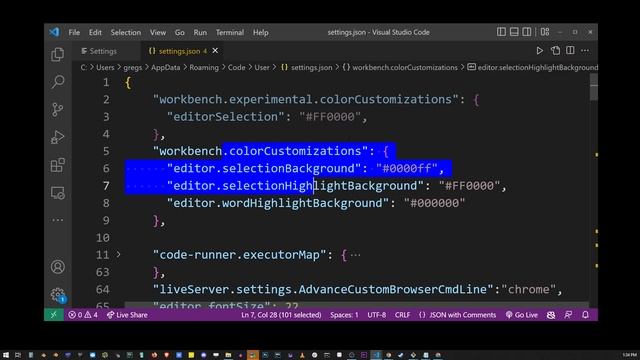Click the Copilot-style icon next to Go Live
This screenshot has height=360, width=640.
click(551, 315)
